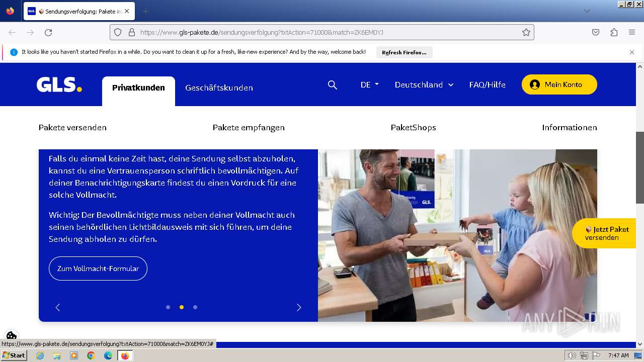Open the PaketShops menu
Viewport: 644px width, 362px height.
413,128
